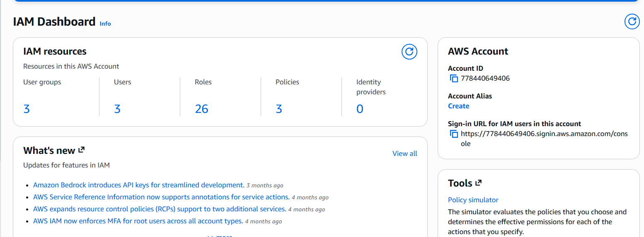Click the AWS Account heading
This screenshot has width=644, height=237.
coord(478,51)
